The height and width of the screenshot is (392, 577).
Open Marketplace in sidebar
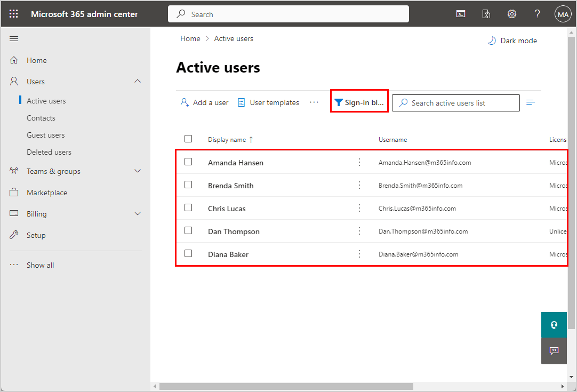pos(47,193)
